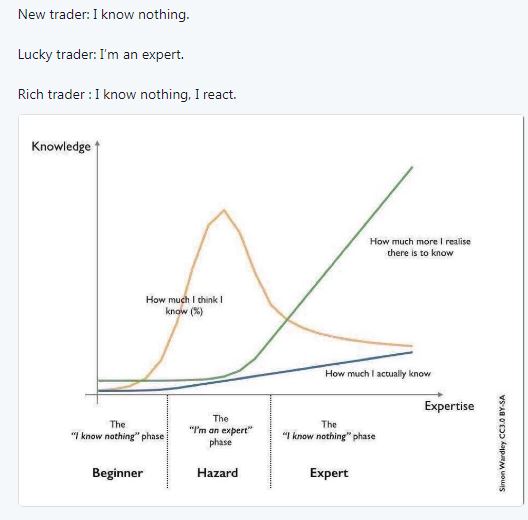Click the 'Rich trader' text line
This screenshot has width=528, height=520.
coord(127,94)
